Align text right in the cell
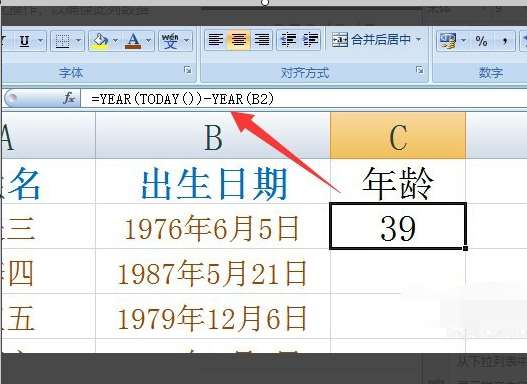The height and width of the screenshot is (384, 527). (x=261, y=40)
